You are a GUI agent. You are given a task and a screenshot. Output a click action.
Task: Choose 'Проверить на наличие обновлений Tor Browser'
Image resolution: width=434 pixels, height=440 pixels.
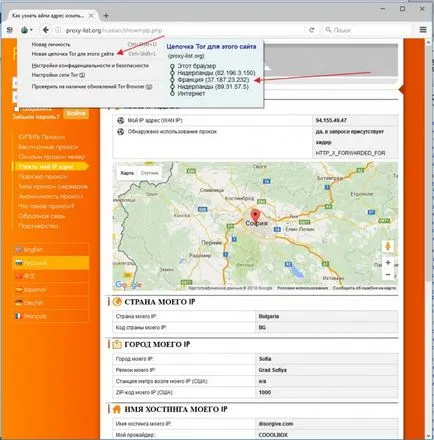[92, 86]
